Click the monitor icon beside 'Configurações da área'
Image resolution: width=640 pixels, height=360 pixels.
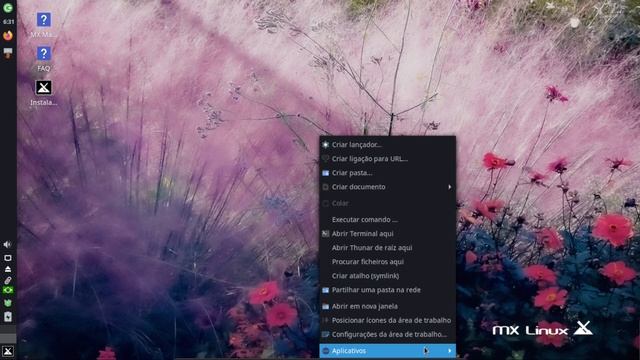coord(325,334)
